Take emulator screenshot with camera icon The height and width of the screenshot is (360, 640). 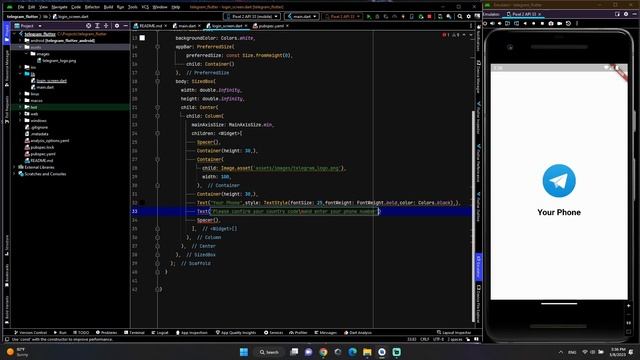tap(551, 24)
